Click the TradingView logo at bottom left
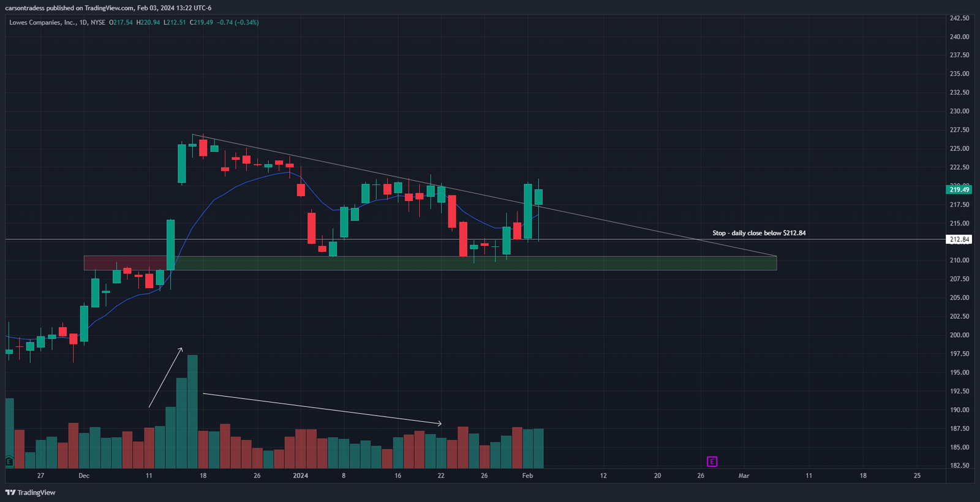Viewport: 980px width, 502px height. (x=30, y=492)
